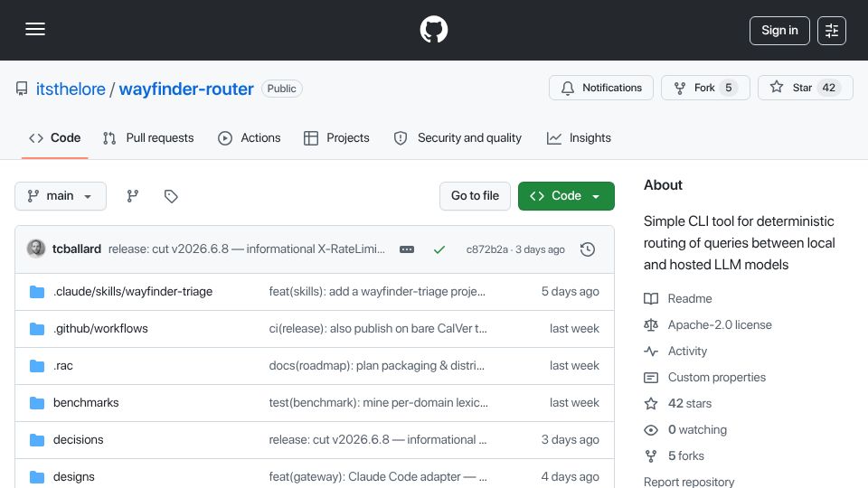Open the commit history clock icon

pyautogui.click(x=588, y=249)
